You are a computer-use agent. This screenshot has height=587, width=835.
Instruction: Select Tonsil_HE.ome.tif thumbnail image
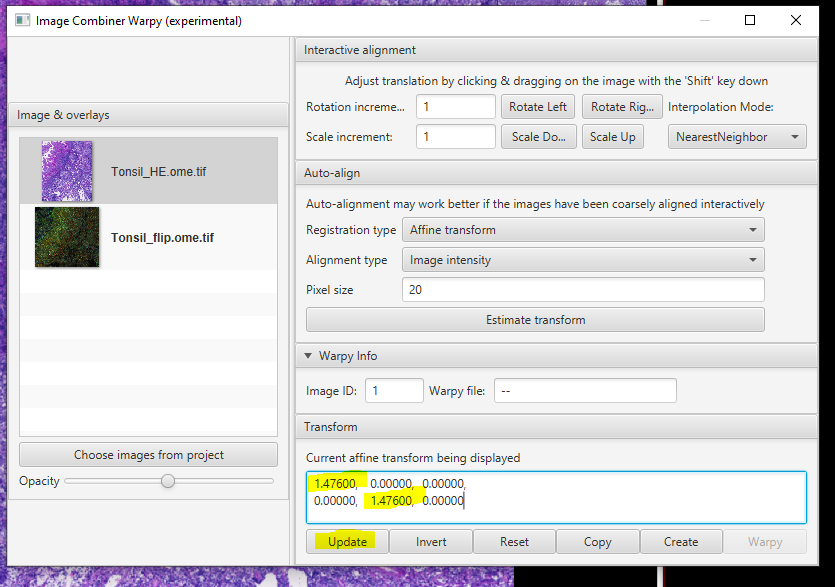coord(67,171)
